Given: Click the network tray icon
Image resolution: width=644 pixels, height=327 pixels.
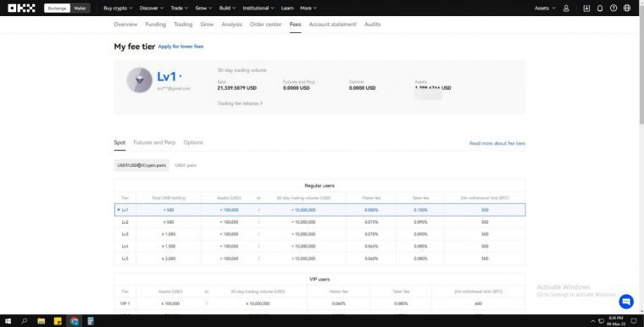Looking at the screenshot, I should point(601,321).
